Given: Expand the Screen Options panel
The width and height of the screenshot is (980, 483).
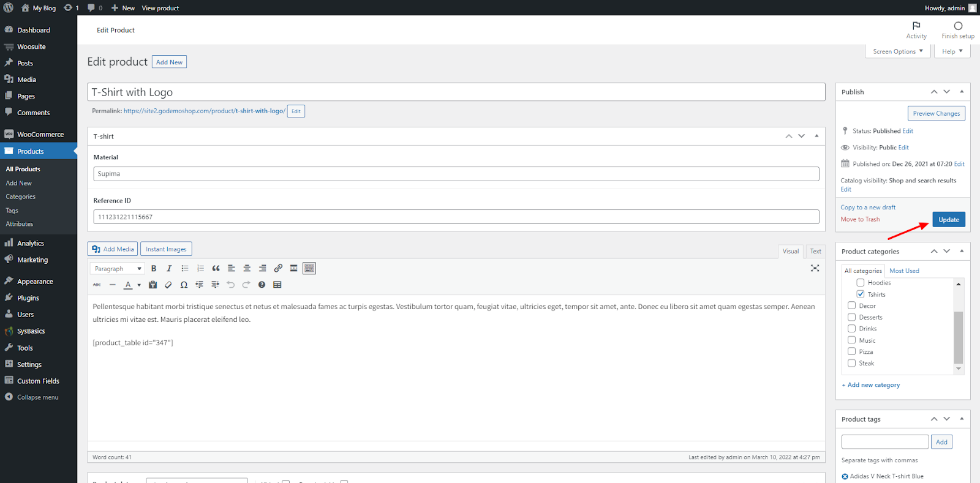Looking at the screenshot, I should coord(897,51).
